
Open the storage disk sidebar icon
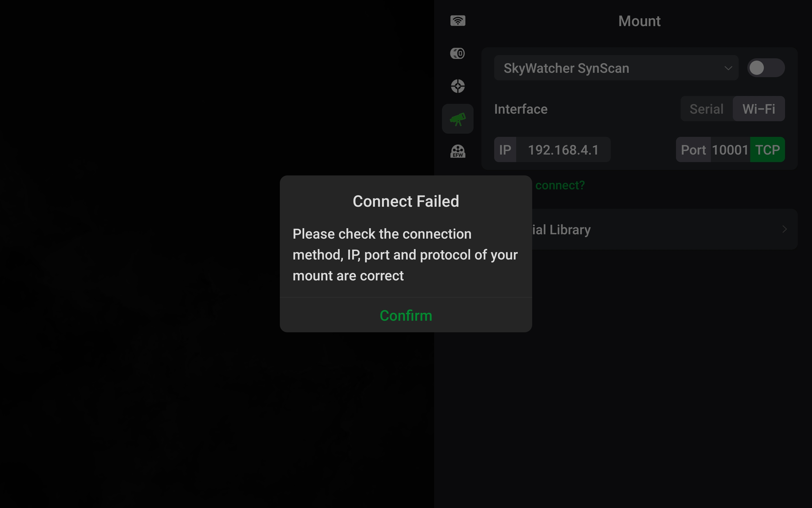tap(458, 53)
